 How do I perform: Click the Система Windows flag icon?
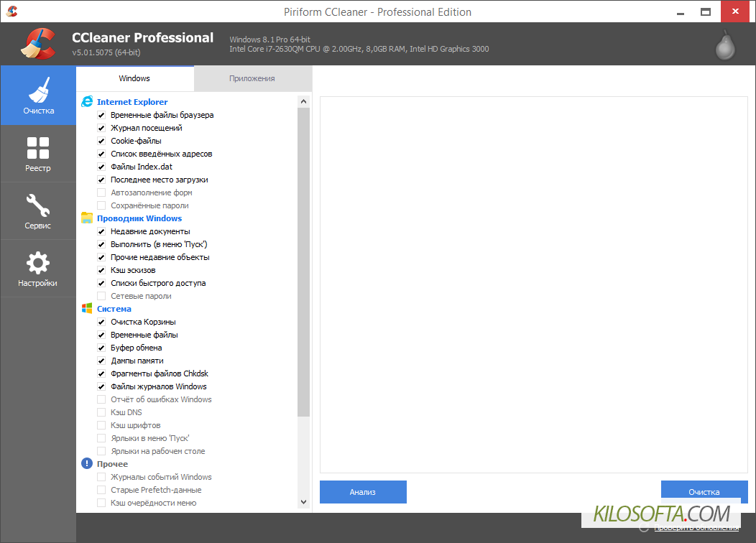pos(87,308)
